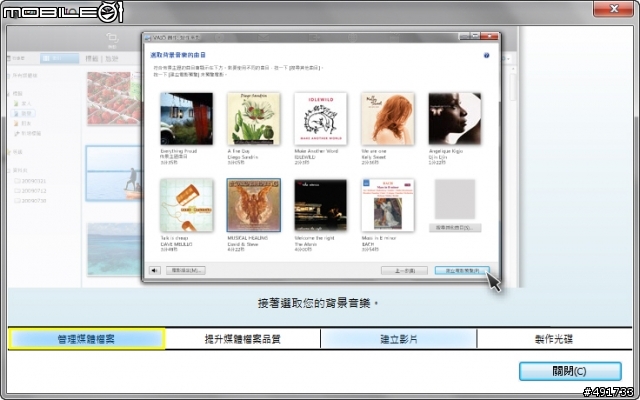This screenshot has height=400, width=640.
Task: Switch to the 建立影片 tab
Action: click(399, 339)
